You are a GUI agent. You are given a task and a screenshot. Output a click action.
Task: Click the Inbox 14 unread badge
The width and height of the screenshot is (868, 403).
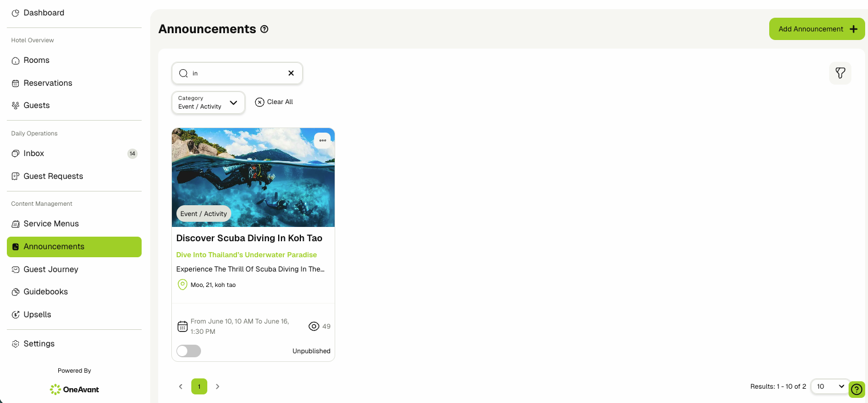pyautogui.click(x=132, y=153)
